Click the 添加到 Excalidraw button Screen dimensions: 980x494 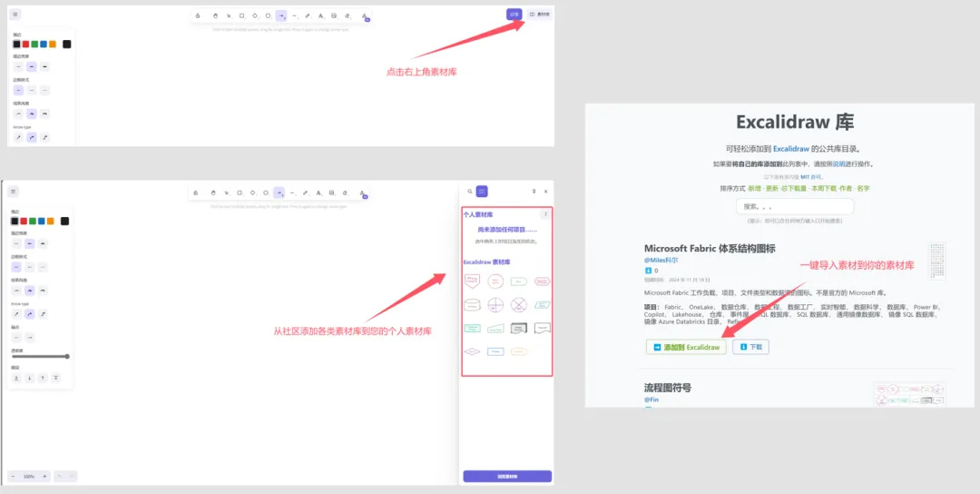(x=686, y=347)
